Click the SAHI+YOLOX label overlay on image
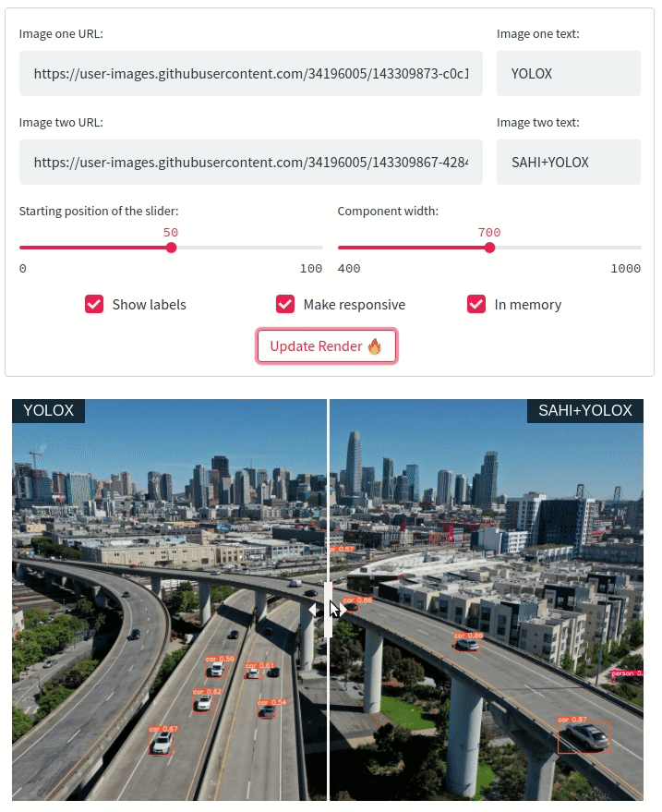Screen dimensions: 662x812 (584, 411)
